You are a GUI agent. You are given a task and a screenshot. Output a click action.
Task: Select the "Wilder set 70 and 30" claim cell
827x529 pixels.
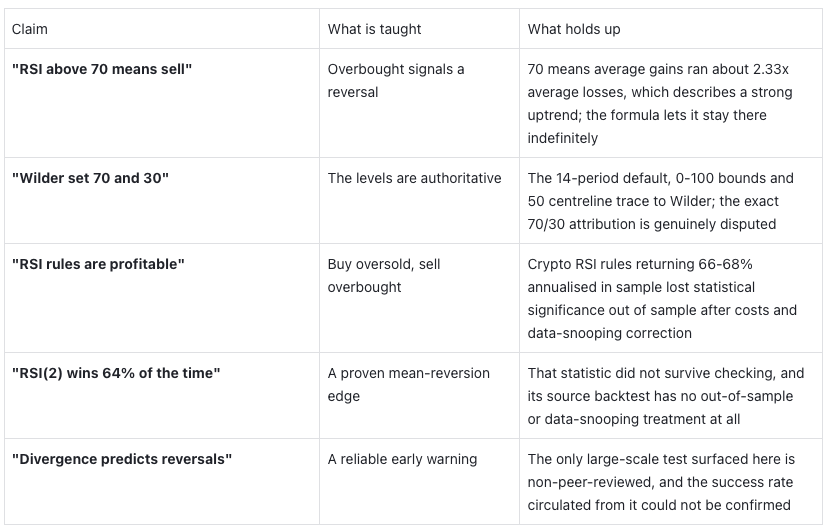pyautogui.click(x=162, y=201)
